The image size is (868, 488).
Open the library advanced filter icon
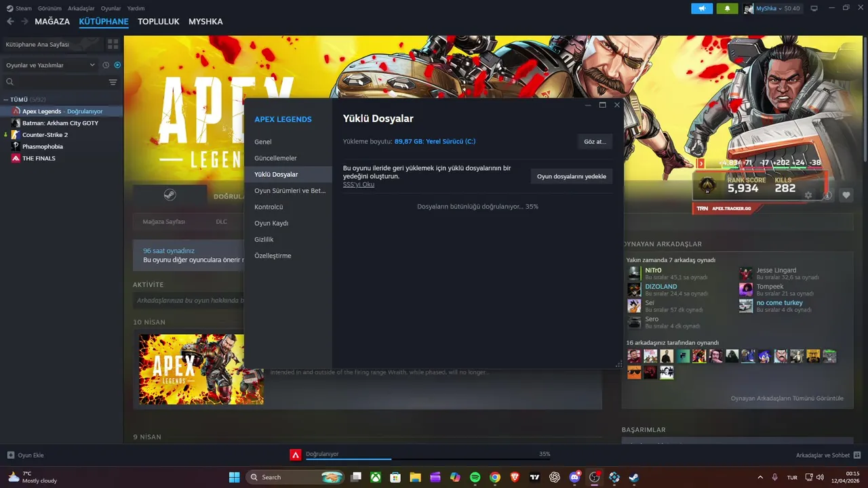[x=113, y=82]
